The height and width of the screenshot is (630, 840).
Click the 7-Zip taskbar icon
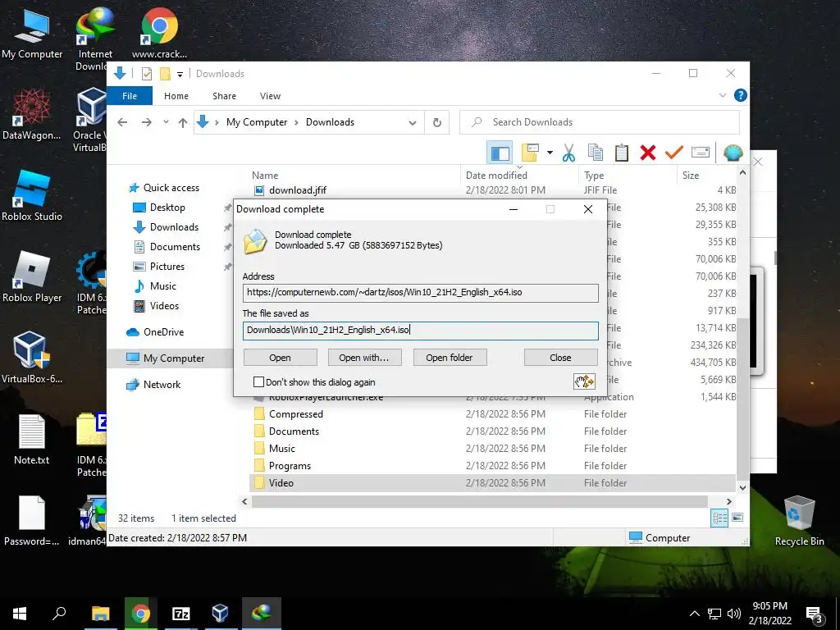(x=180, y=613)
